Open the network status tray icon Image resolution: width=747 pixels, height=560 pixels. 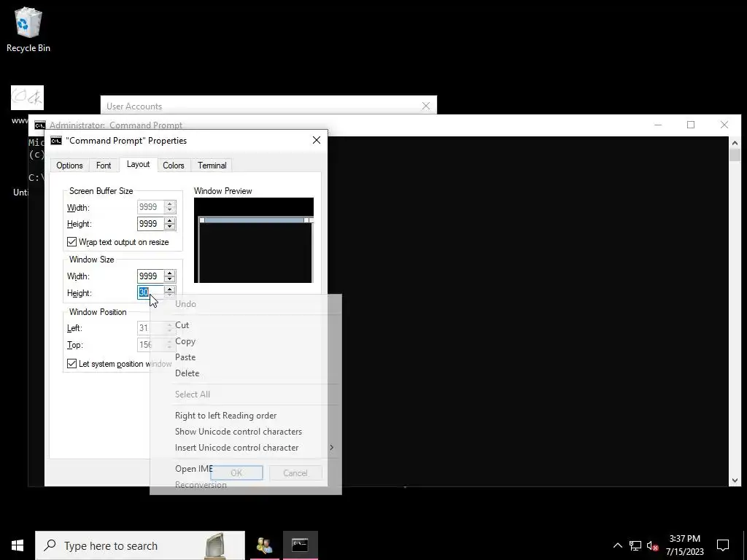(x=635, y=545)
